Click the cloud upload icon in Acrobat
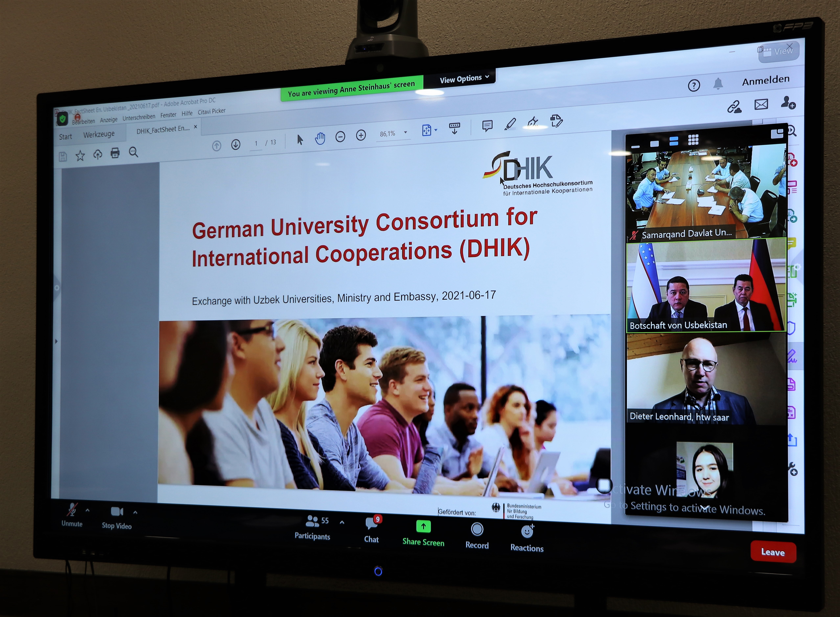The height and width of the screenshot is (617, 840). click(x=97, y=154)
